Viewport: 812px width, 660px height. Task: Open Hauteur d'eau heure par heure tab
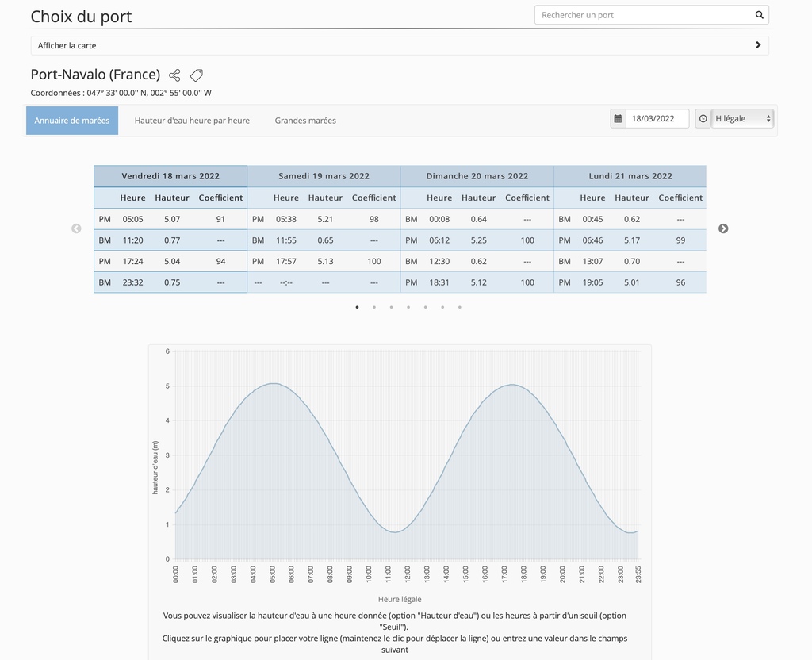(192, 121)
